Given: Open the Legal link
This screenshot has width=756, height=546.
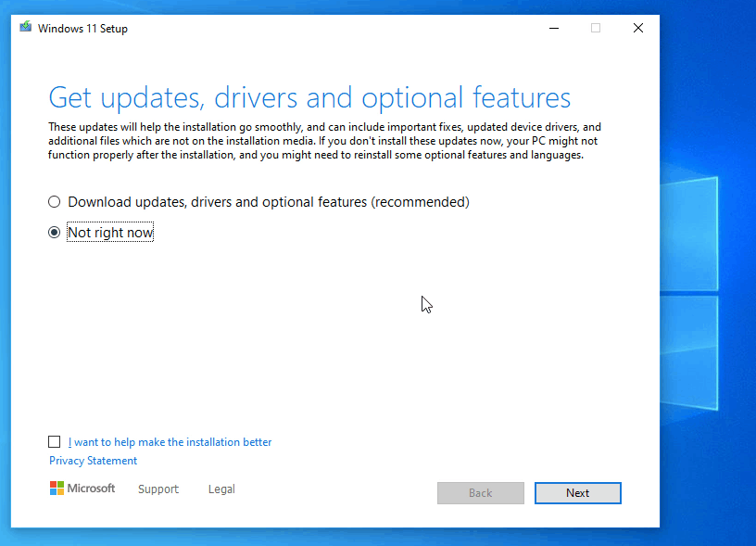Looking at the screenshot, I should pyautogui.click(x=221, y=489).
